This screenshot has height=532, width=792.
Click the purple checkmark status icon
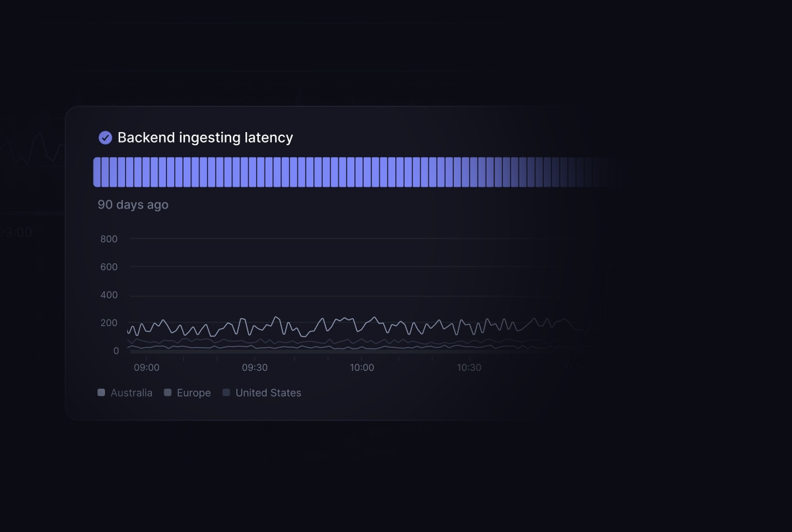tap(105, 137)
